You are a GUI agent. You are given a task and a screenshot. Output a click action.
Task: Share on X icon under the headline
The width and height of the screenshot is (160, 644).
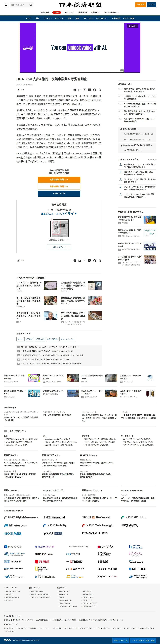tap(90, 90)
